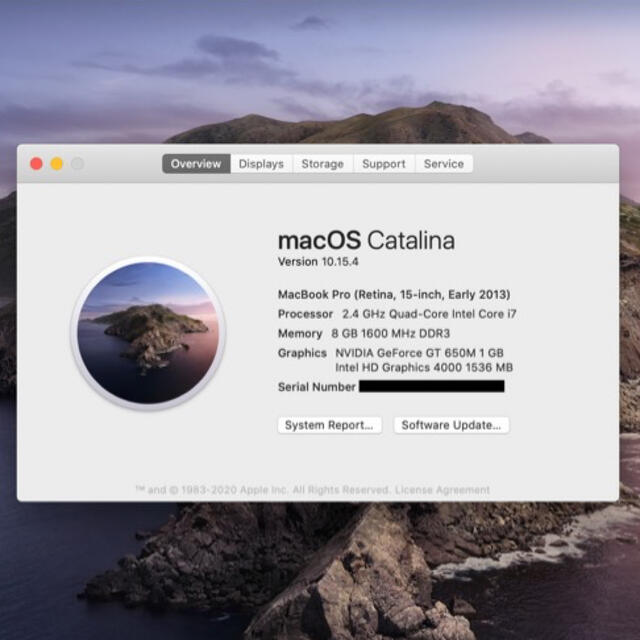Open System Report
The width and height of the screenshot is (640, 640).
329,425
